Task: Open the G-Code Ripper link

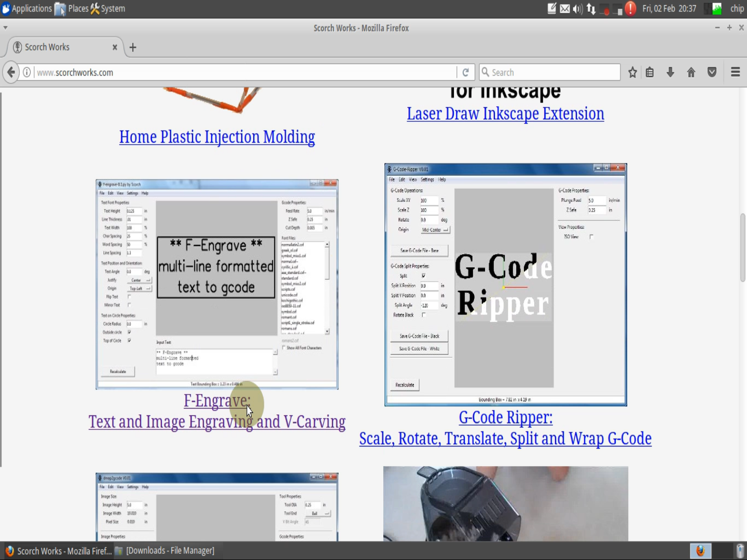Action: (505, 417)
